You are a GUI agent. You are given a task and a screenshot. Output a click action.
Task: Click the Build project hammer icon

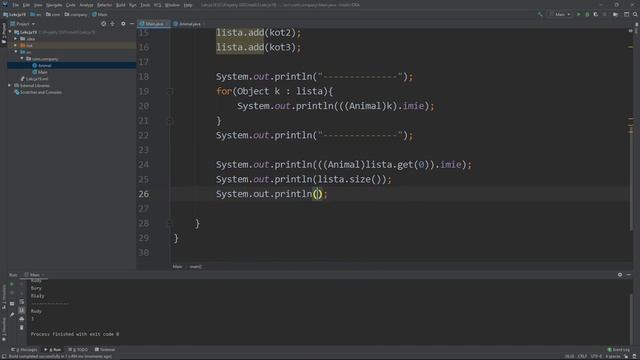[x=540, y=14]
